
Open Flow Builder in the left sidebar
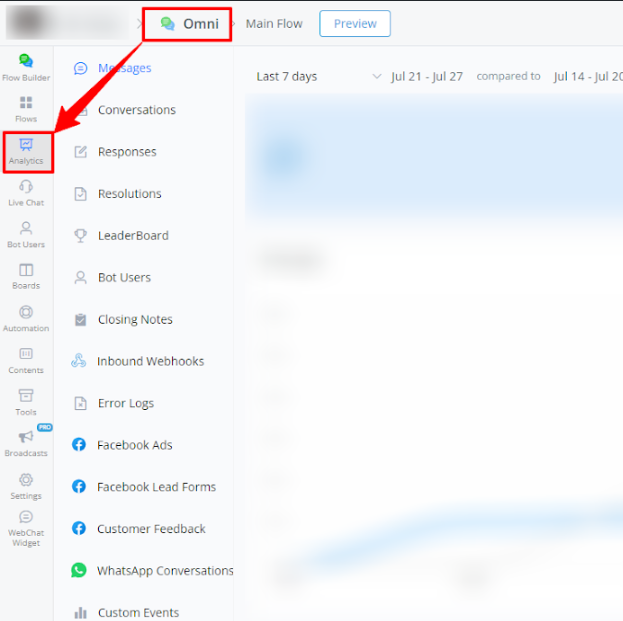26,66
